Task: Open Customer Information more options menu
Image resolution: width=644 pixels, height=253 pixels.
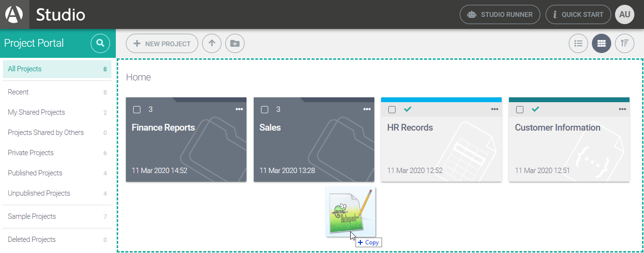Action: (622, 109)
